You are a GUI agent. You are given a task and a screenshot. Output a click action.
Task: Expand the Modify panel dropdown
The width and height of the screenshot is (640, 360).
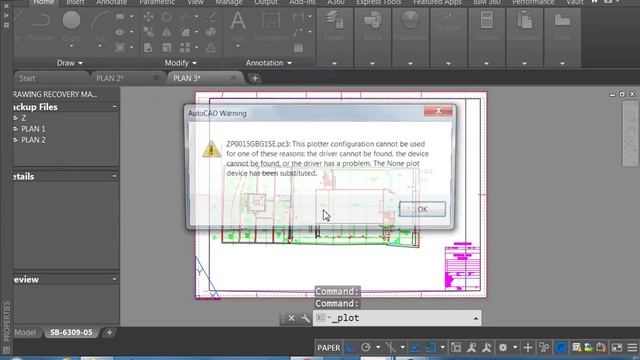pyautogui.click(x=180, y=63)
